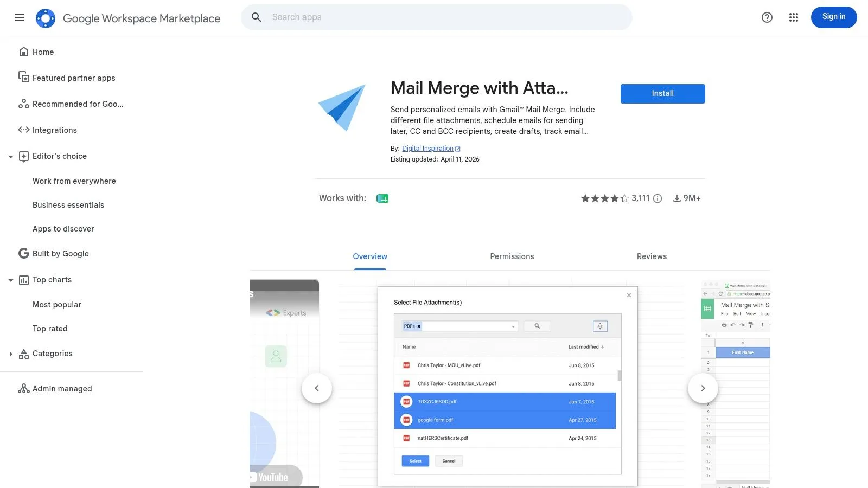
Task: Show the next screenshot with the right arrow
Action: [x=703, y=388]
